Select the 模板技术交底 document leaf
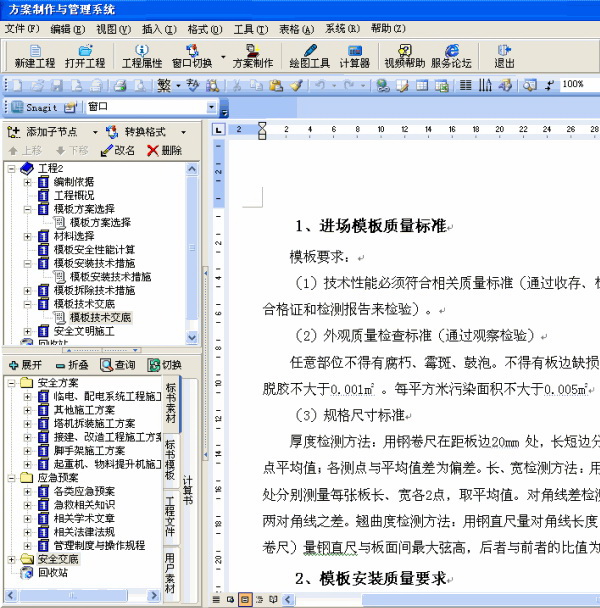This screenshot has height=608, width=600. 100,318
